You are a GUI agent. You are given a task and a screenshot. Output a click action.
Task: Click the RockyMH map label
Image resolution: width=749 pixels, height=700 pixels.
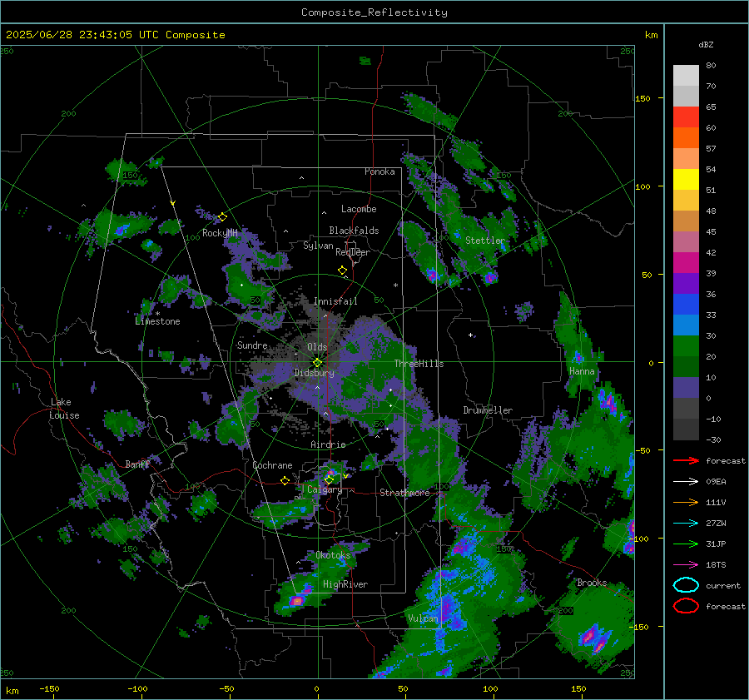(x=220, y=233)
